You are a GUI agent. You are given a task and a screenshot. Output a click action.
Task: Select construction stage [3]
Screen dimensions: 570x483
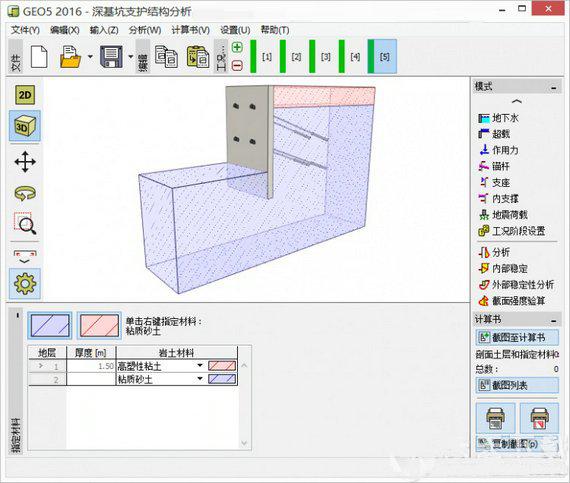click(322, 57)
